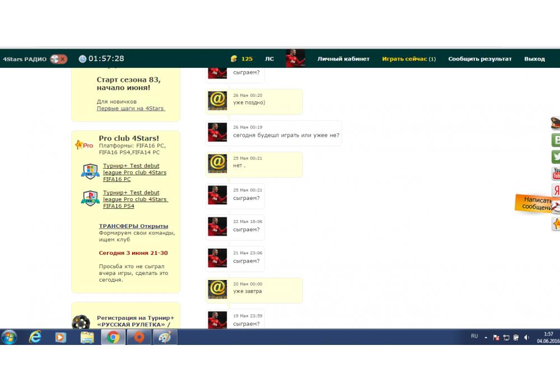The width and height of the screenshot is (560, 392).
Task: Click the Twitter icon in the side panel
Action: [x=556, y=157]
